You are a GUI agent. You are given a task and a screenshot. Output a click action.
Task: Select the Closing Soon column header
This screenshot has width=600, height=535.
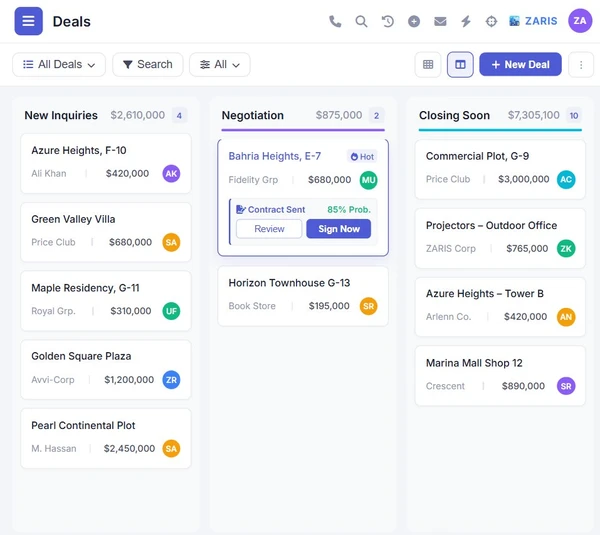tap(454, 115)
